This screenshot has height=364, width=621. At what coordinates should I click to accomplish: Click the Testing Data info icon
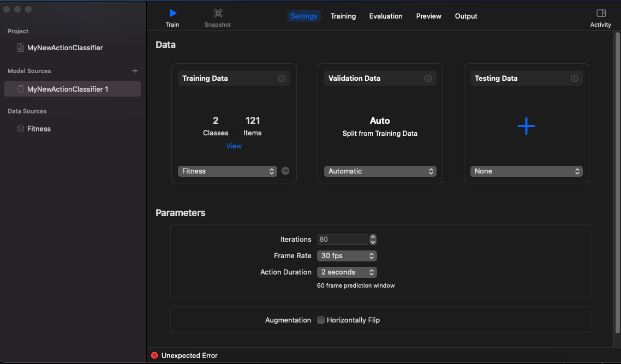coord(574,79)
